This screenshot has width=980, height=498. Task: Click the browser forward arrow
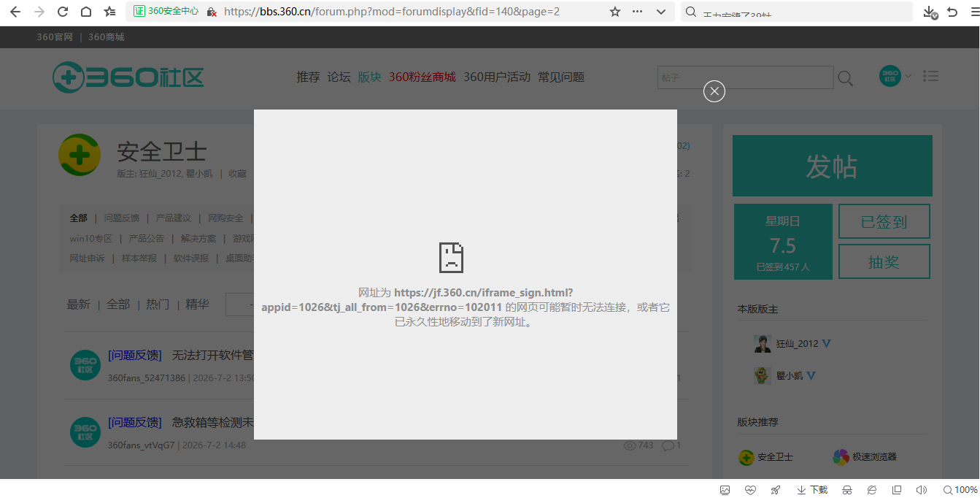39,12
